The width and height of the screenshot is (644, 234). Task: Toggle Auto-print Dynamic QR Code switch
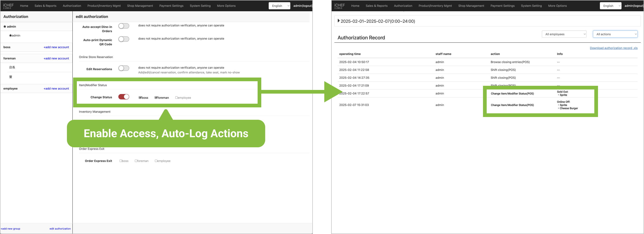pyautogui.click(x=124, y=39)
